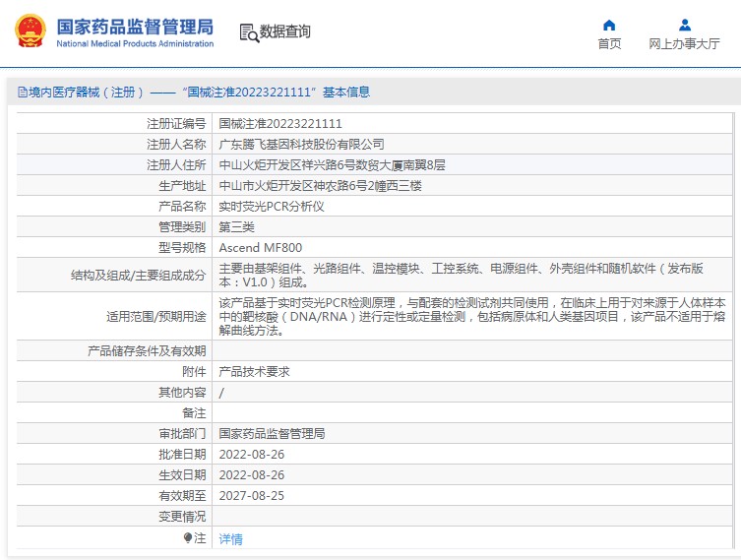
Task: Click the 主要由基架组件 structure description
Action: click(x=461, y=275)
